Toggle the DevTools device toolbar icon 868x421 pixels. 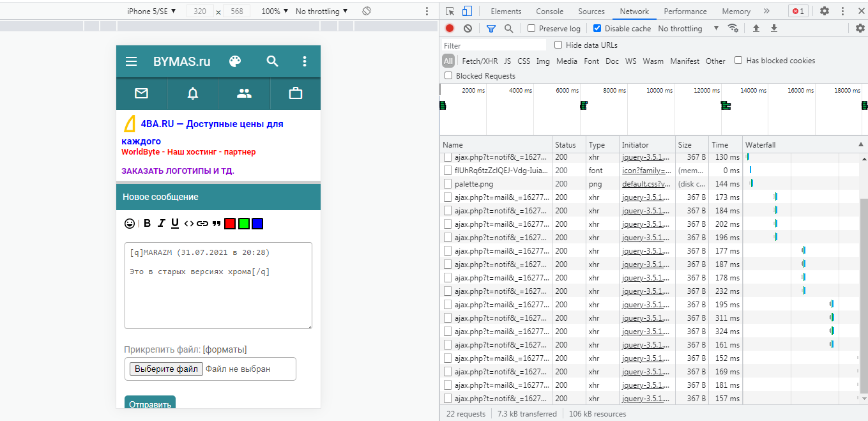467,11
